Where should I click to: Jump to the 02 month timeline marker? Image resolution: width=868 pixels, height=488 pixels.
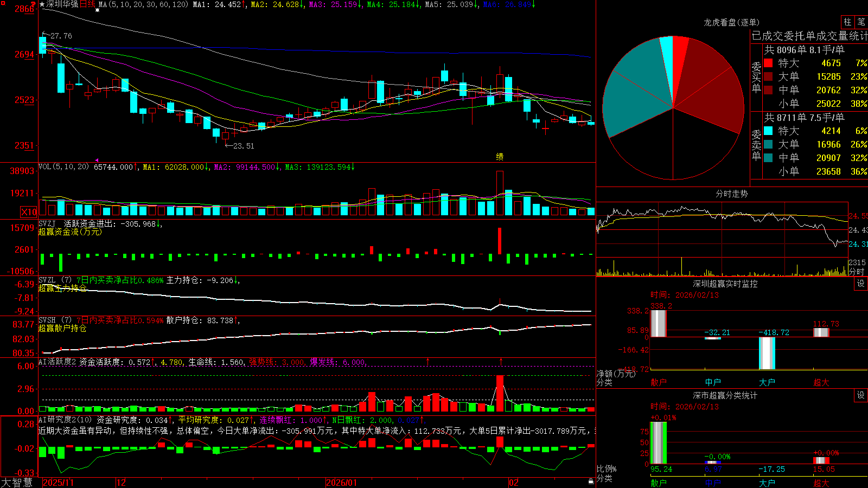514,483
